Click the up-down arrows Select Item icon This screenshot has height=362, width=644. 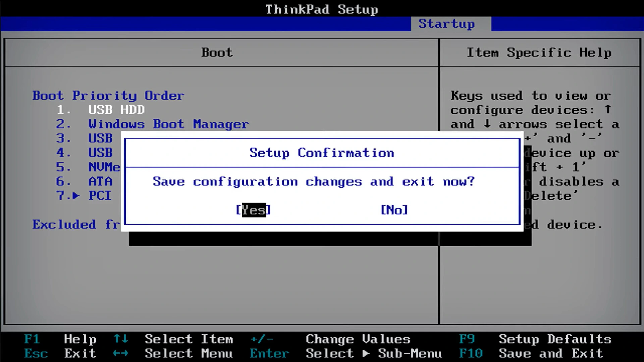click(x=121, y=339)
